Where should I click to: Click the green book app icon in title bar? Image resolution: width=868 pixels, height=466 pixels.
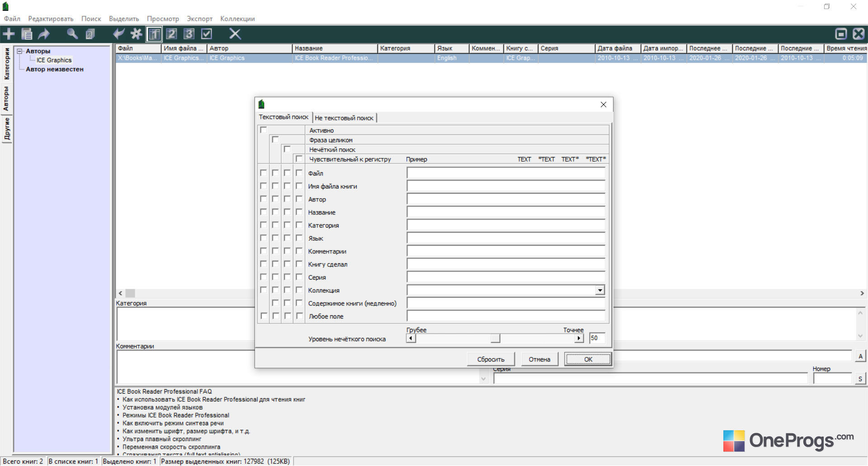click(x=5, y=6)
